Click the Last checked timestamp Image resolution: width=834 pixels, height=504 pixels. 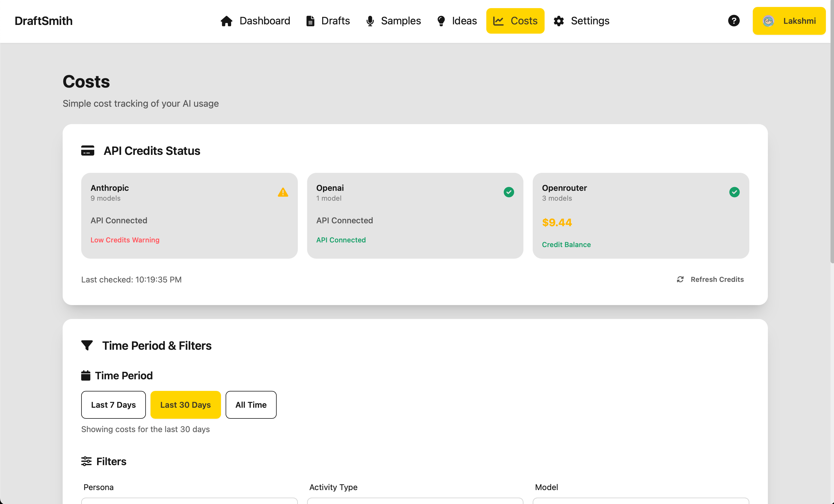pos(131,280)
